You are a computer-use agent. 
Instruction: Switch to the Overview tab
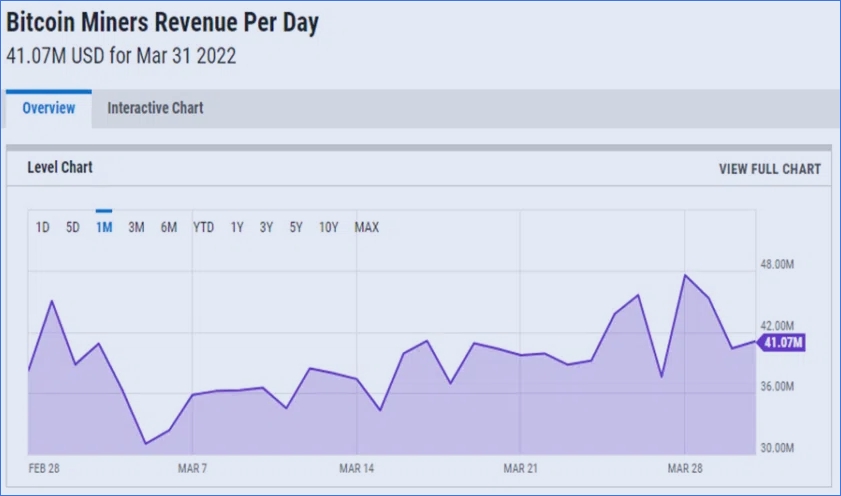point(49,108)
